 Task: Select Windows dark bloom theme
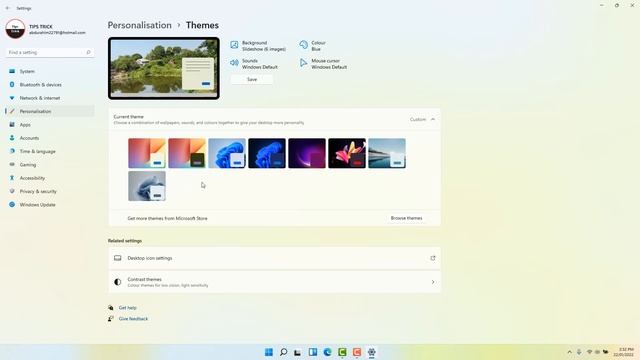[267, 153]
